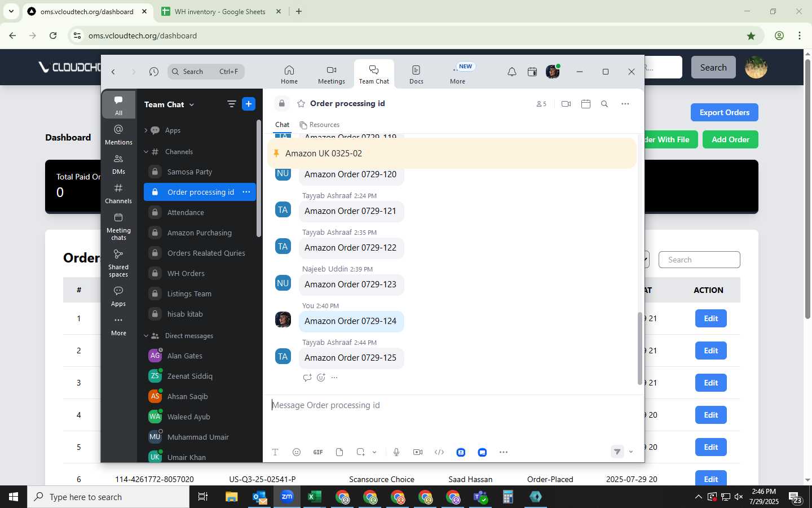Select All in the chat sidebar
The image size is (812, 508).
(118, 105)
